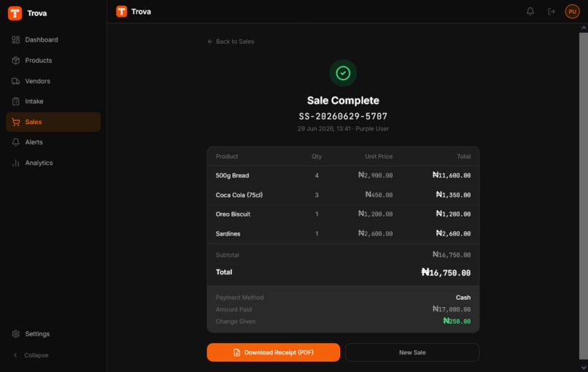Click the Analytics bar chart icon
Image resolution: width=588 pixels, height=372 pixels.
pyautogui.click(x=16, y=163)
